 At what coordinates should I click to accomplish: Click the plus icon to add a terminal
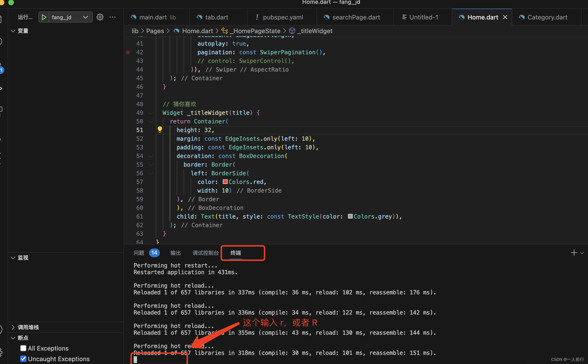pos(574,253)
